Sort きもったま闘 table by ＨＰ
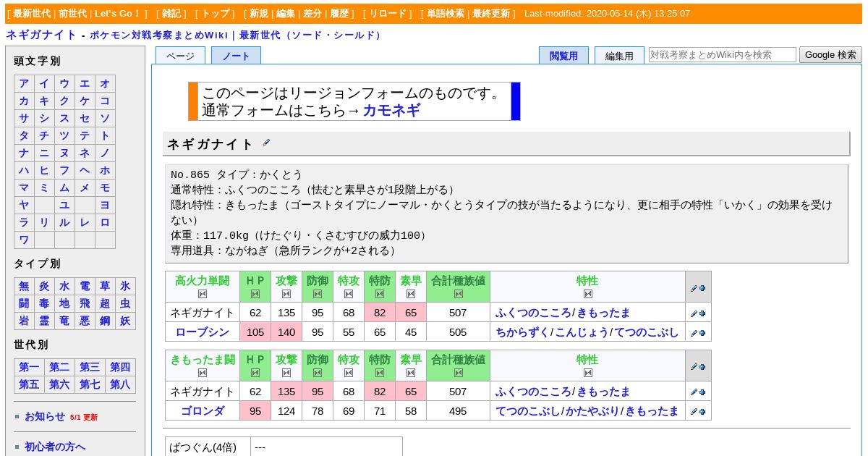868x456 pixels. pyautogui.click(x=255, y=373)
